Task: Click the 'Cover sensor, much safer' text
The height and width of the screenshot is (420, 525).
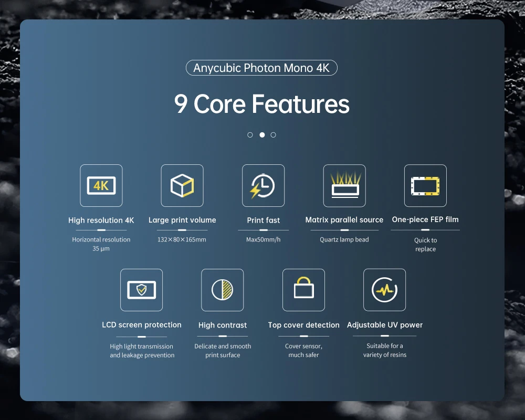Action: pos(303,350)
